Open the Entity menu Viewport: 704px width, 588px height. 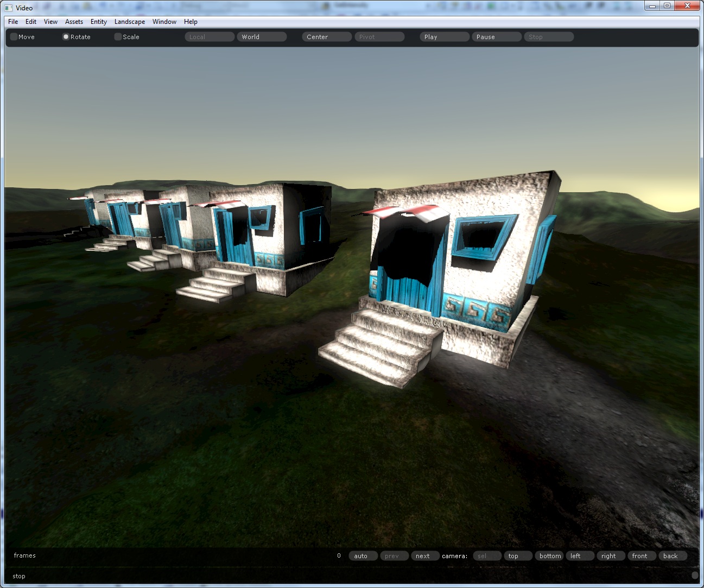pyautogui.click(x=99, y=22)
